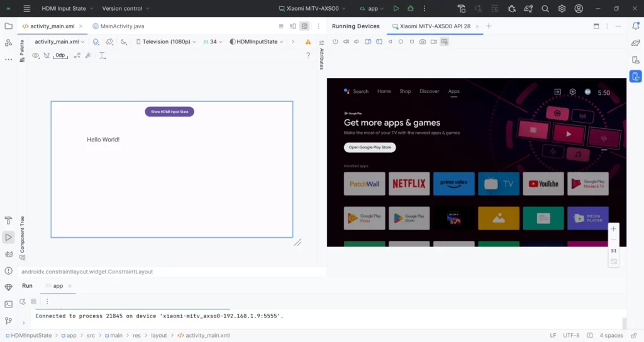Open the Problems tool window
This screenshot has height=342, width=644.
pos(8,270)
